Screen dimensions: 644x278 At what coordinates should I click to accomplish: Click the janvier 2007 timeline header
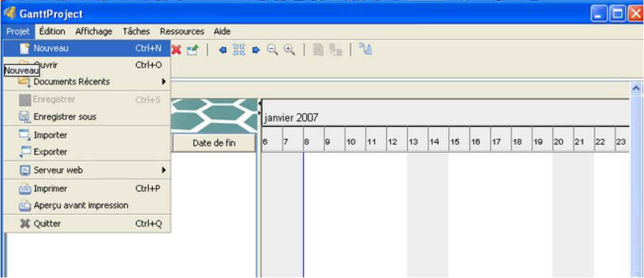[291, 118]
